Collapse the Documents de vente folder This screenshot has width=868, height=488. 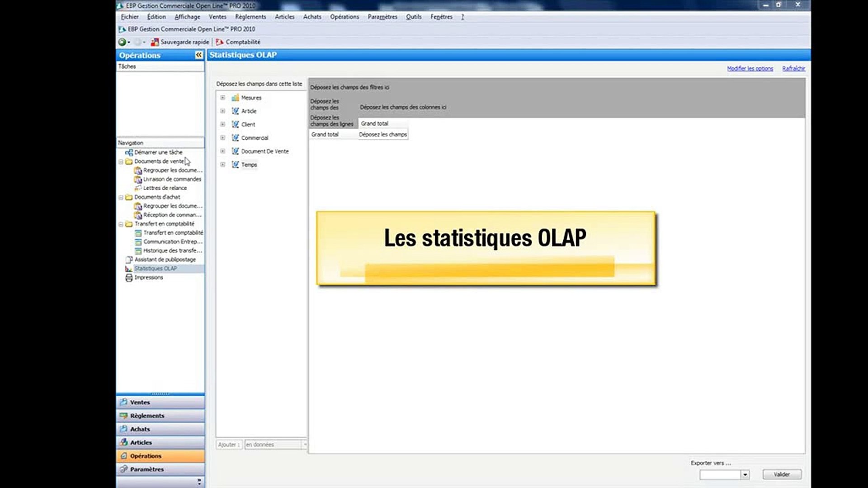(x=120, y=161)
